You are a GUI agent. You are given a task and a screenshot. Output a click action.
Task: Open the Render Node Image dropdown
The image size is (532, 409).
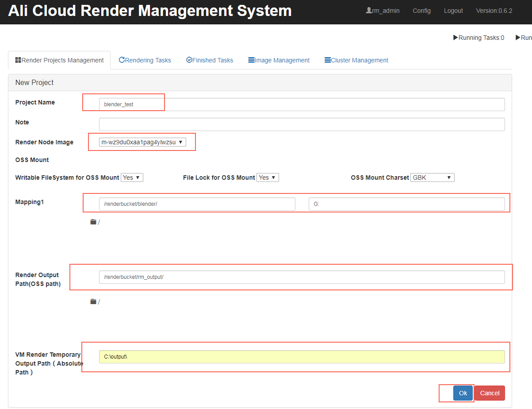[142, 142]
